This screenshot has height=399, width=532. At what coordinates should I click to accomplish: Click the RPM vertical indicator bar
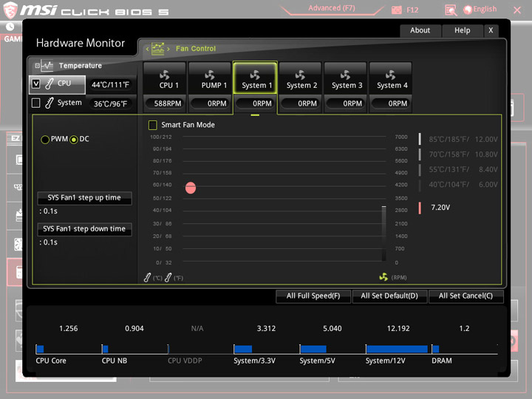pos(383,233)
